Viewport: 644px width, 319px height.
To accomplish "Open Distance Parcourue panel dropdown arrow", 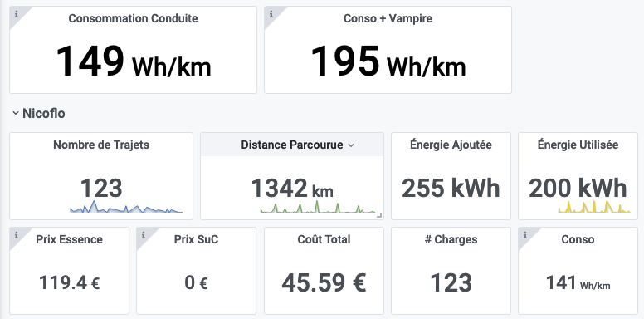I will click(x=351, y=145).
